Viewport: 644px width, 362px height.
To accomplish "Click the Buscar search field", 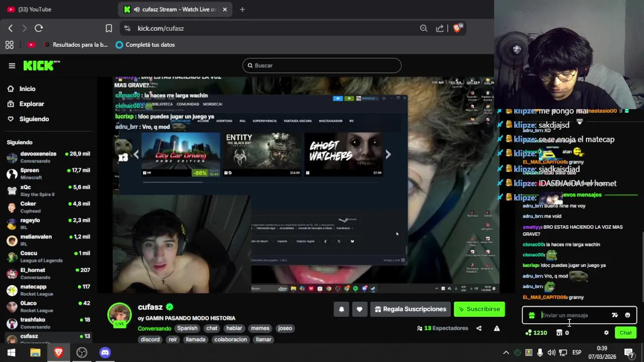I will click(322, 65).
